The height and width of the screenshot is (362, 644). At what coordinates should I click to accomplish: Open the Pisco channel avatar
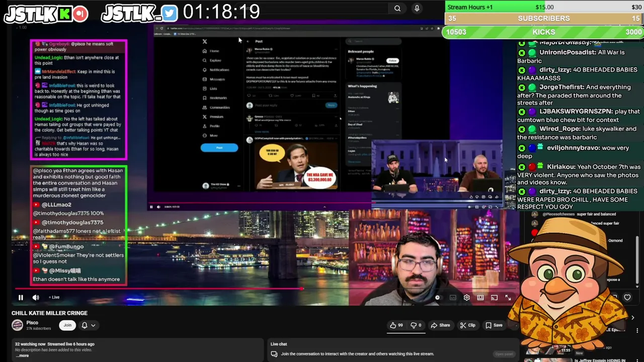(18, 325)
